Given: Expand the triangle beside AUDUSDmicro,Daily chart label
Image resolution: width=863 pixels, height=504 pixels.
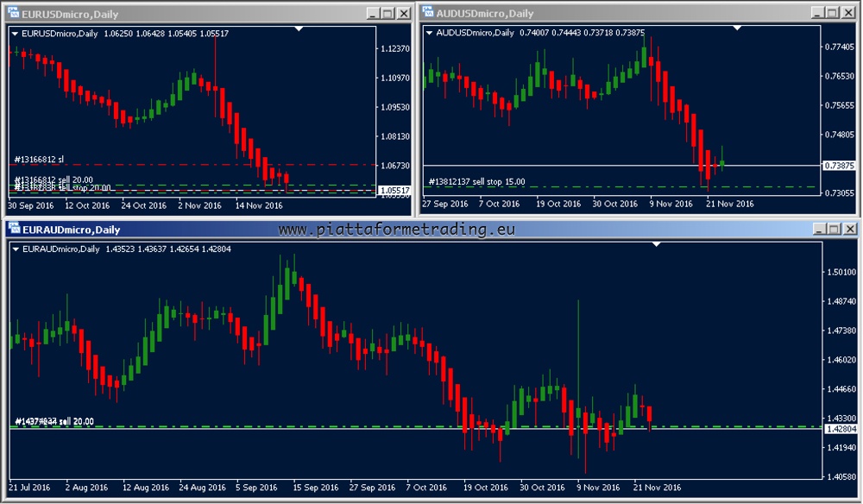Looking at the screenshot, I should click(429, 33).
